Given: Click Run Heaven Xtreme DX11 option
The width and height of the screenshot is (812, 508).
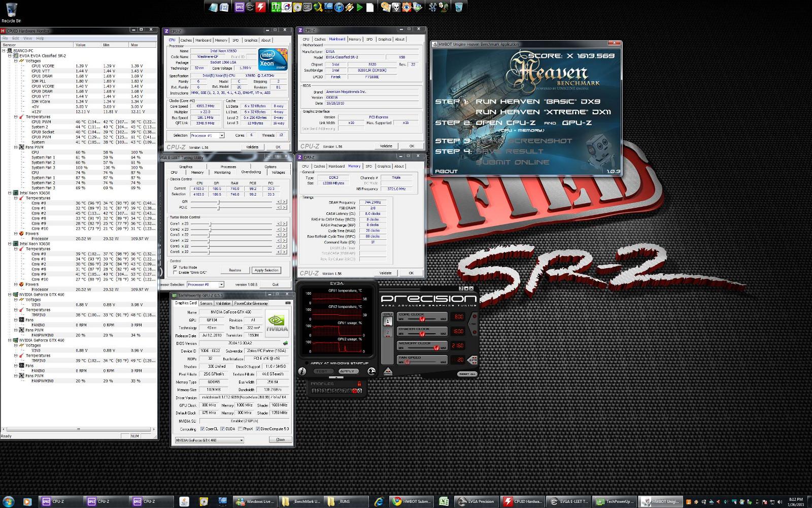Looking at the screenshot, I should (543, 112).
